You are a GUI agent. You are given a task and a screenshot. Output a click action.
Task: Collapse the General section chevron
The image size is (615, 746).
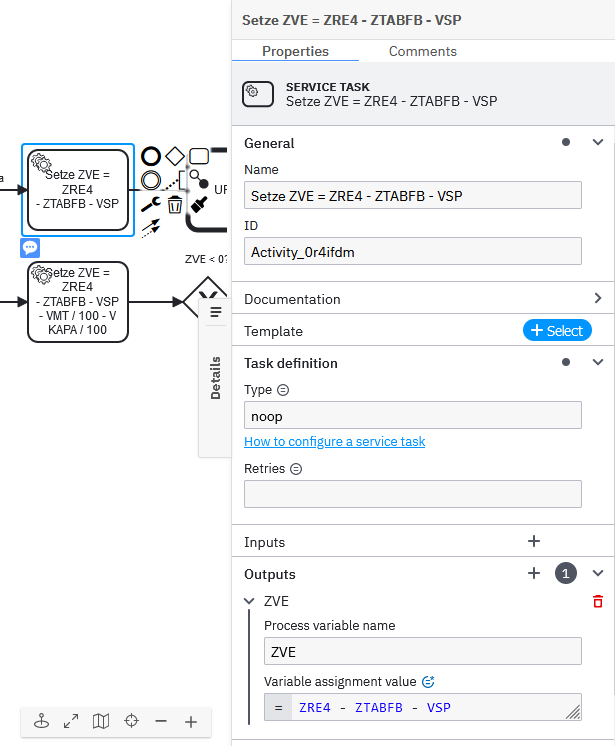598,142
